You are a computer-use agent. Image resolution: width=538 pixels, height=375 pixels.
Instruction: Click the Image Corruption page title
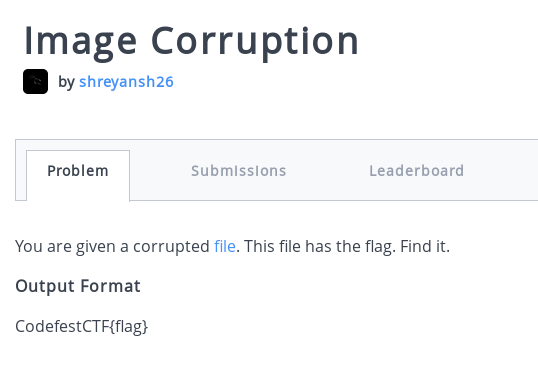tap(191, 42)
